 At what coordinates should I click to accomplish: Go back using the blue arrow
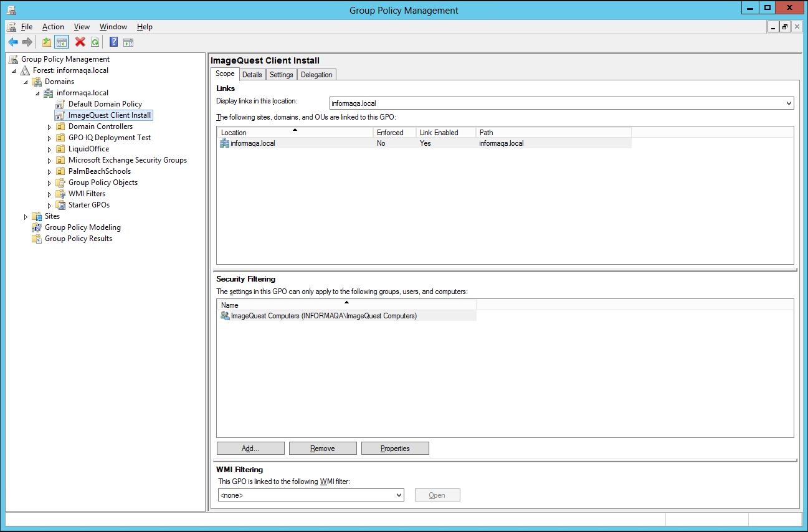click(x=13, y=42)
